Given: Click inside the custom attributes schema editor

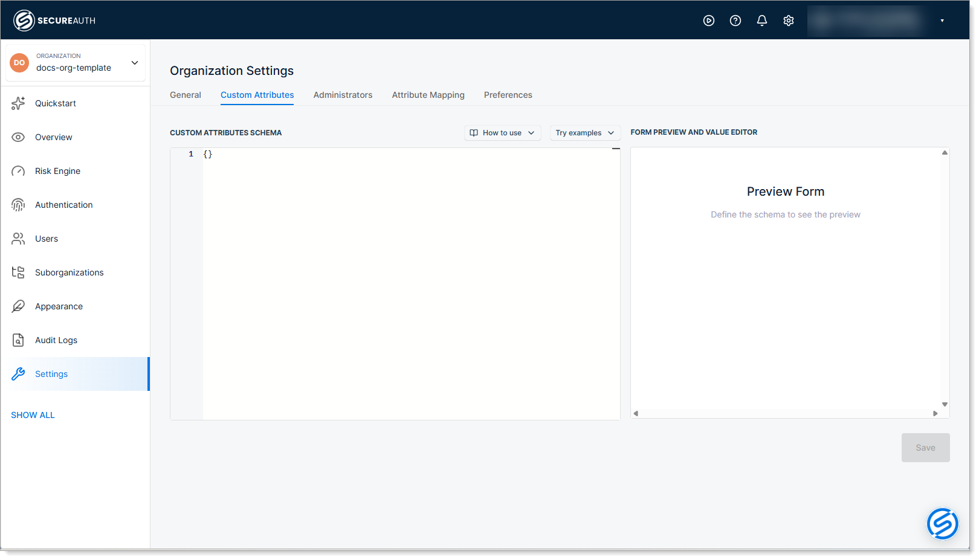Looking at the screenshot, I should pyautogui.click(x=393, y=242).
